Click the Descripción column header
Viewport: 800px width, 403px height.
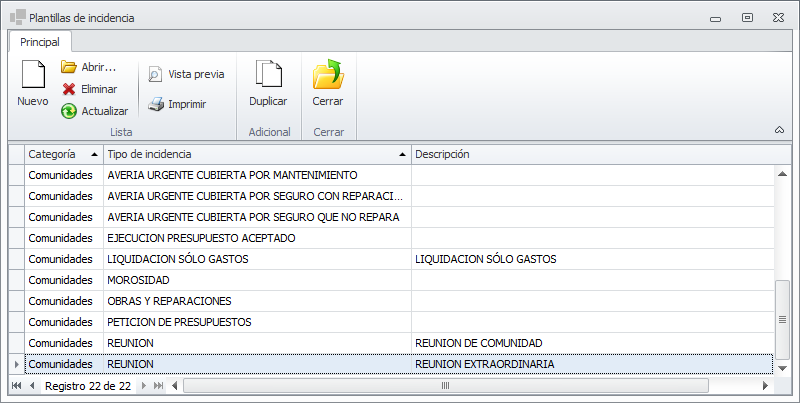click(601, 154)
